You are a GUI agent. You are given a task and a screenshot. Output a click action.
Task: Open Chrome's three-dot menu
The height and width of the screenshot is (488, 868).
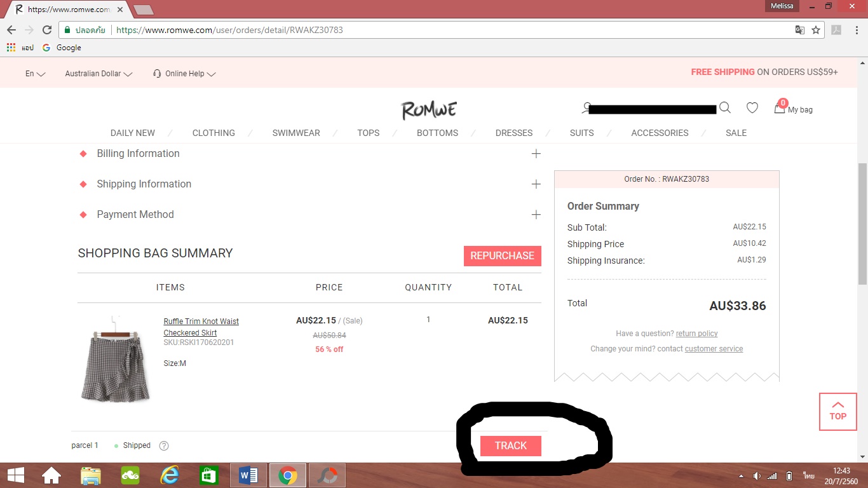tap(856, 30)
